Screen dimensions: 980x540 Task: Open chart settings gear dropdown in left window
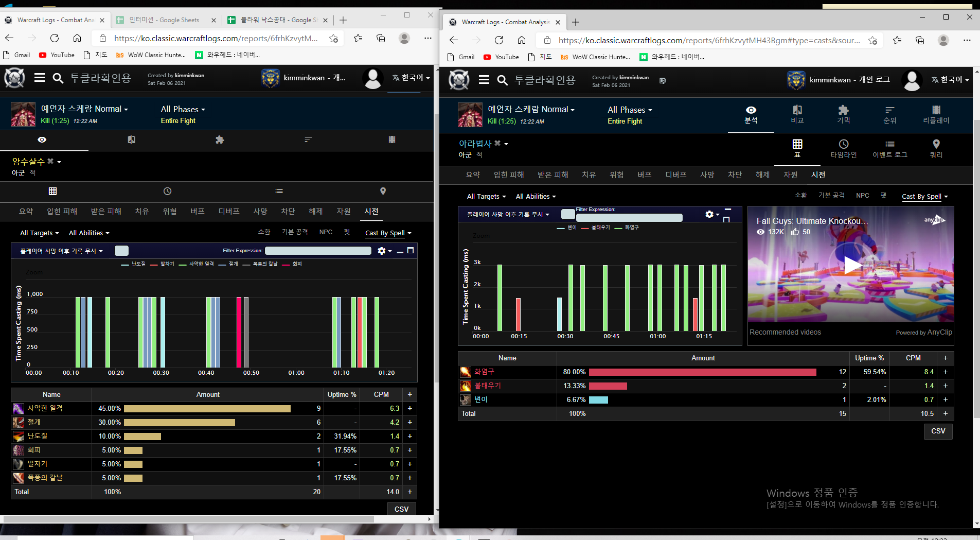(x=384, y=251)
